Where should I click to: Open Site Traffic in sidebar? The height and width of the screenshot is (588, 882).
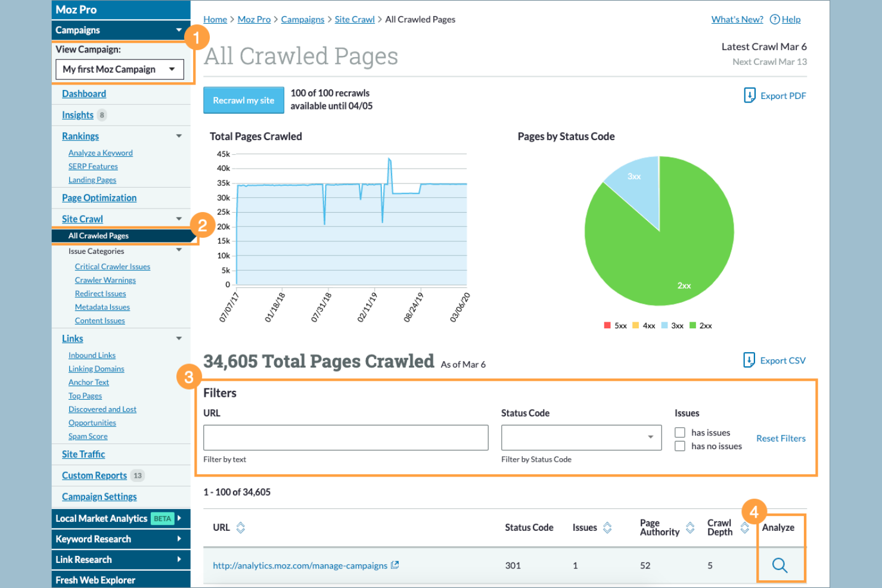tap(83, 454)
